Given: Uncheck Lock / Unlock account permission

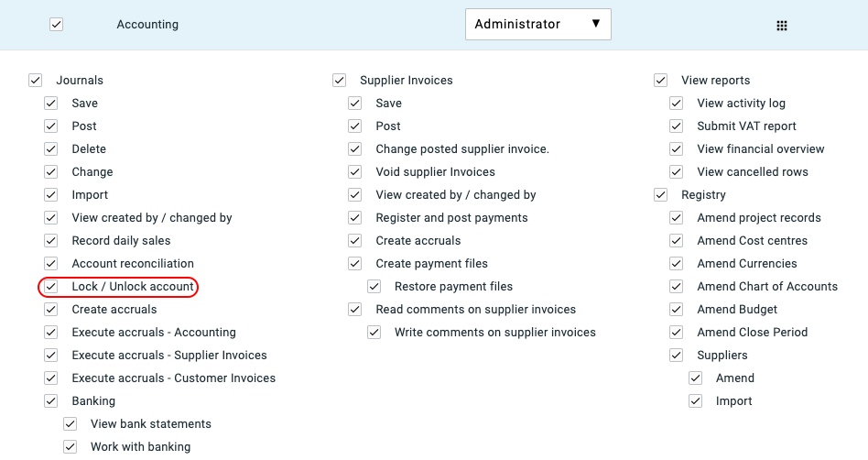Looking at the screenshot, I should pyautogui.click(x=51, y=287).
